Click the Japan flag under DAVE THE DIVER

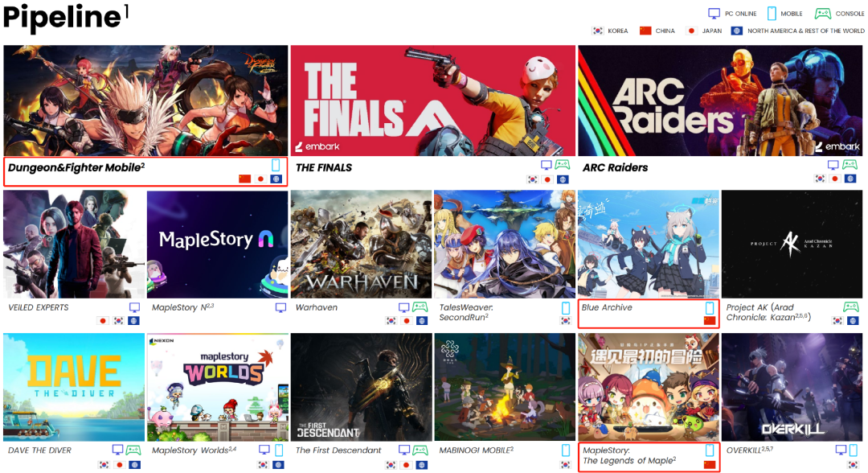tap(119, 465)
